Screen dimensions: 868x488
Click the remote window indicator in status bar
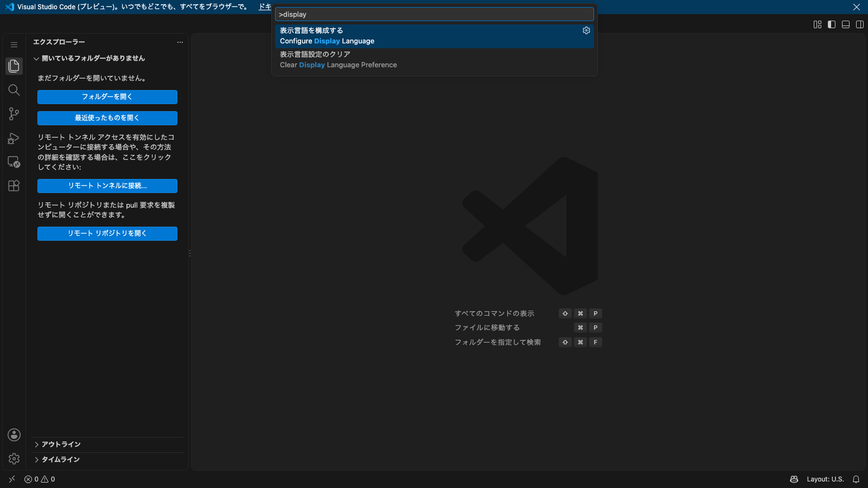(x=12, y=479)
